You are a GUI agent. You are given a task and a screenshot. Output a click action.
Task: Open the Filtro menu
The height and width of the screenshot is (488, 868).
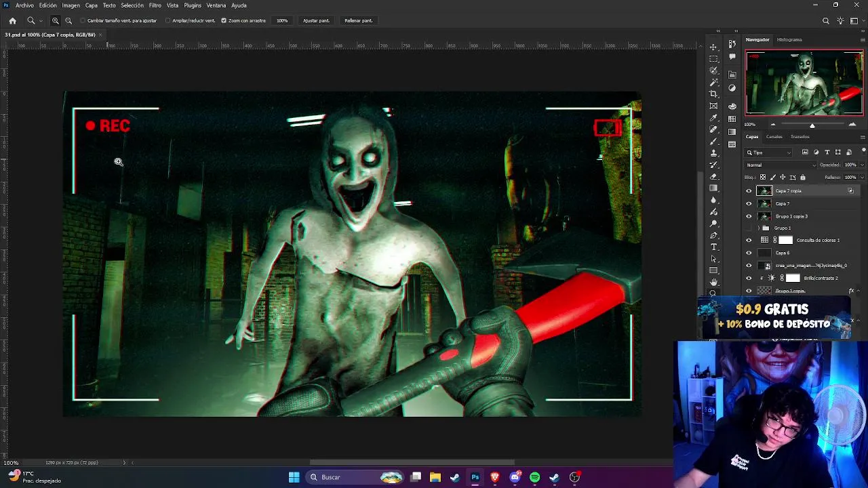[155, 5]
